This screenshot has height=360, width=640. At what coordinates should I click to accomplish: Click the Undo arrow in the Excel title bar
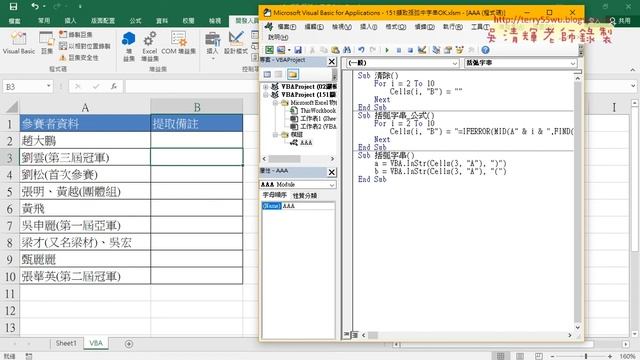(x=35, y=6)
